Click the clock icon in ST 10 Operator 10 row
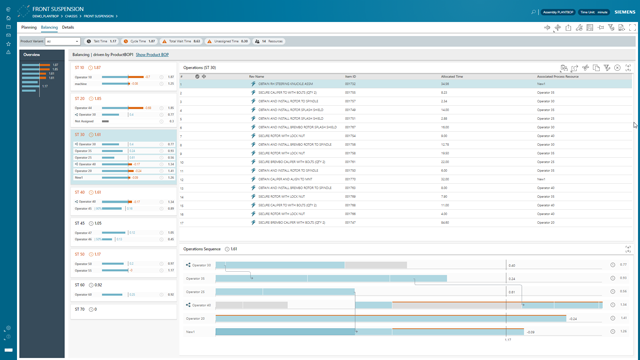 coord(162,77)
